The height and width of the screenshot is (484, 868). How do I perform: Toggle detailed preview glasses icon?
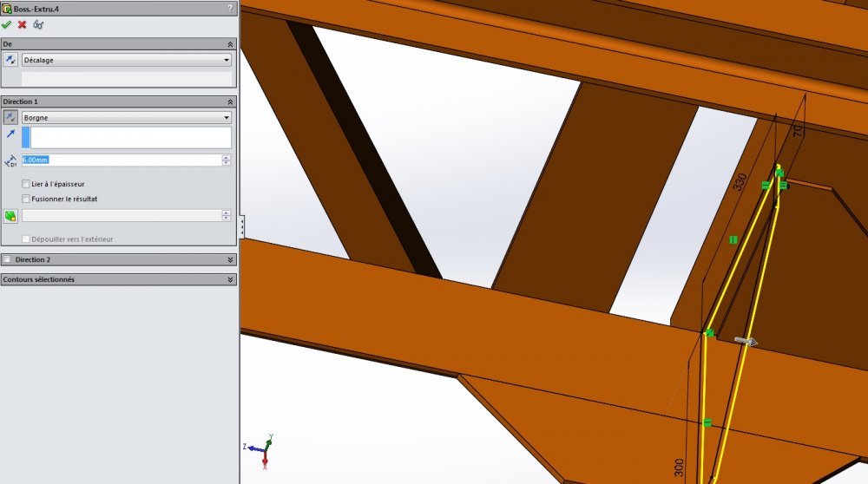(38, 24)
